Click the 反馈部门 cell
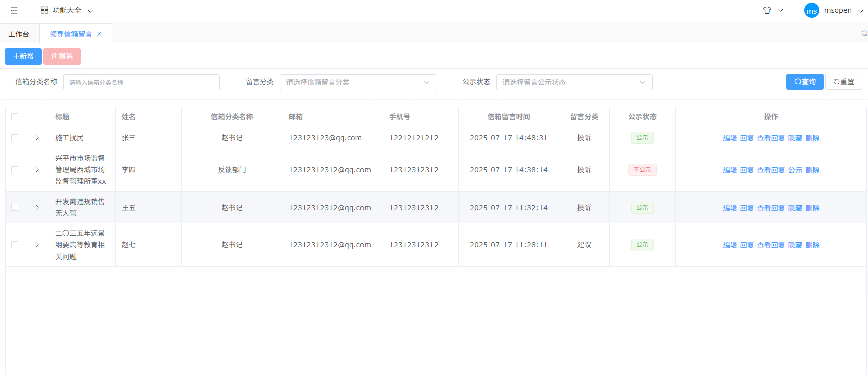 (232, 170)
